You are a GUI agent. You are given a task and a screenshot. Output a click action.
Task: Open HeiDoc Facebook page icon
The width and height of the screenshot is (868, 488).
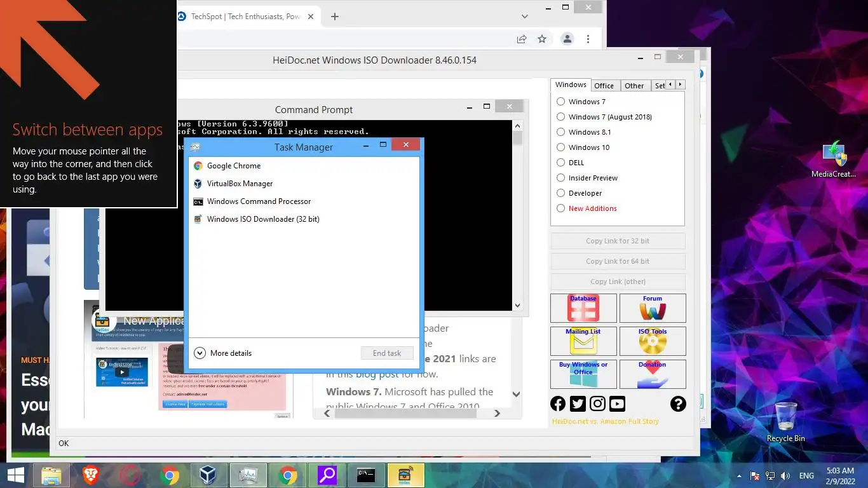coord(558,403)
